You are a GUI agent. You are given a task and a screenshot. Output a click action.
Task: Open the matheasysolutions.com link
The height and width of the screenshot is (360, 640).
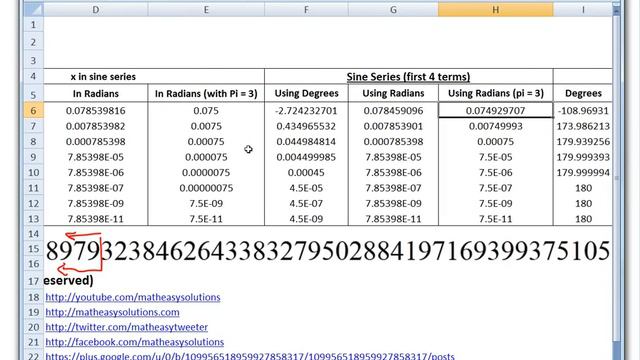tap(112, 312)
